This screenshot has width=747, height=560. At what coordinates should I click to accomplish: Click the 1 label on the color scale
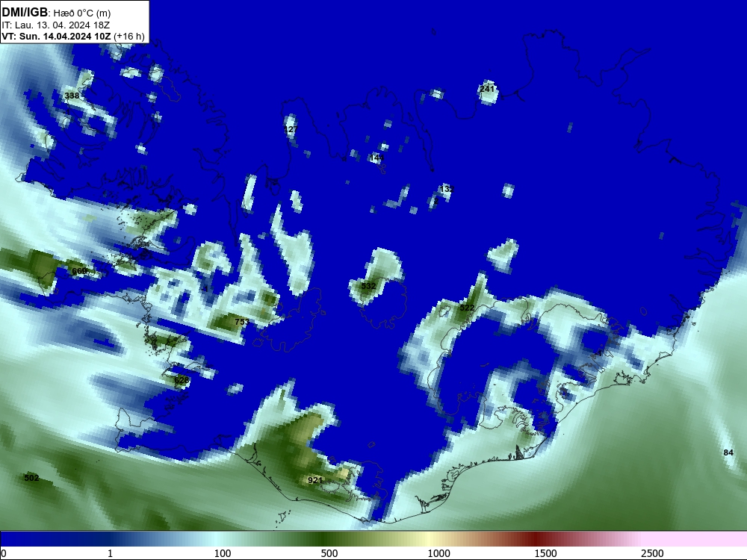(x=110, y=553)
